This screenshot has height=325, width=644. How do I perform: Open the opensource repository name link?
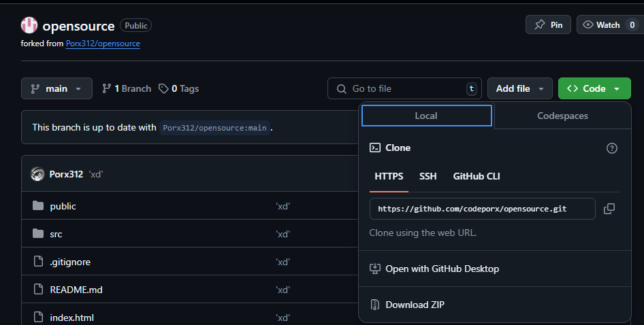tap(78, 26)
